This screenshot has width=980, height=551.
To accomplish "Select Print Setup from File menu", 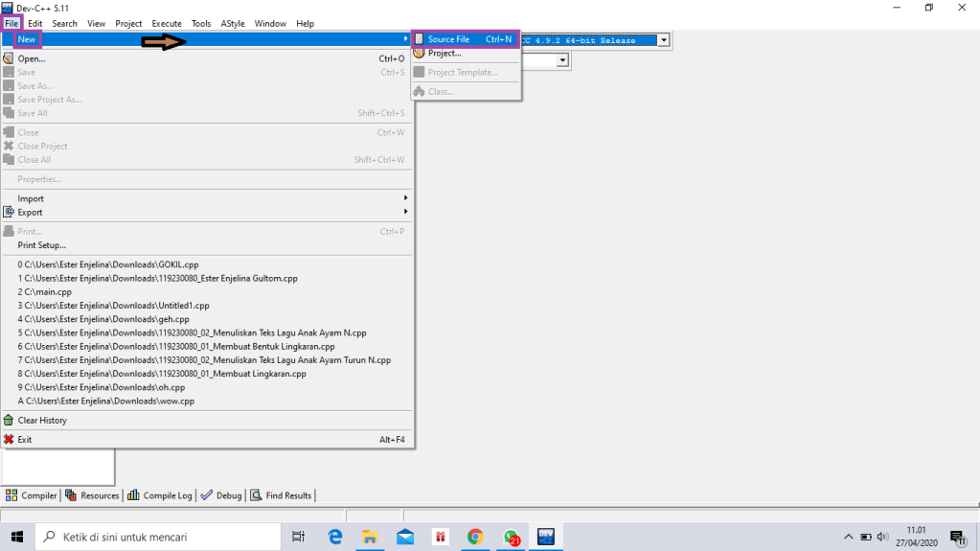I will [x=41, y=245].
